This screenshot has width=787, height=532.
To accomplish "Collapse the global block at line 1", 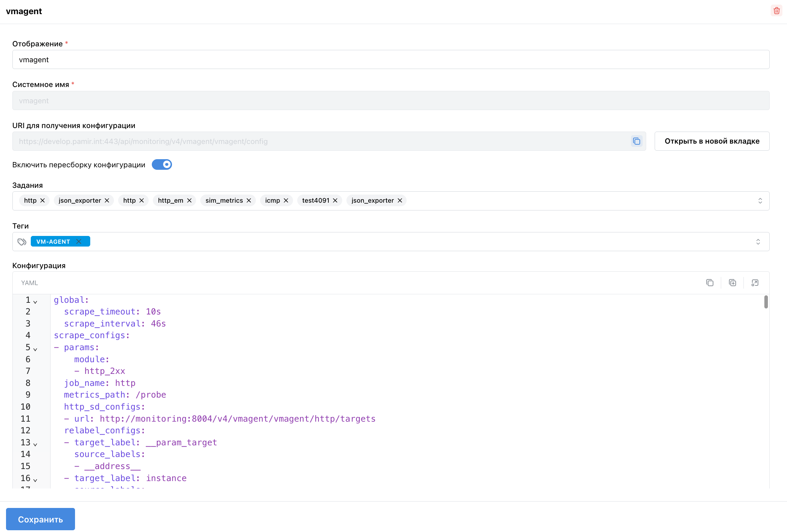I will [35, 302].
